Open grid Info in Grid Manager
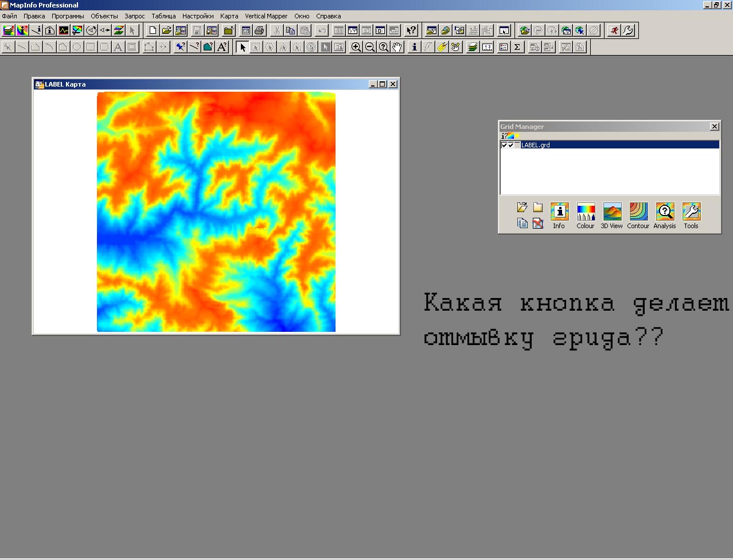Viewport: 733px width, 560px height. click(x=559, y=212)
